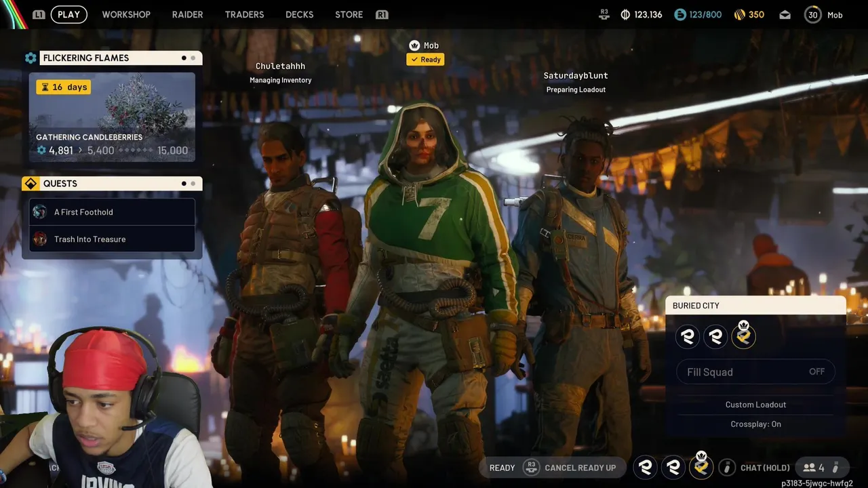Image resolution: width=868 pixels, height=488 pixels.
Task: Select squad member Chuletahhh's name
Action: [280, 66]
